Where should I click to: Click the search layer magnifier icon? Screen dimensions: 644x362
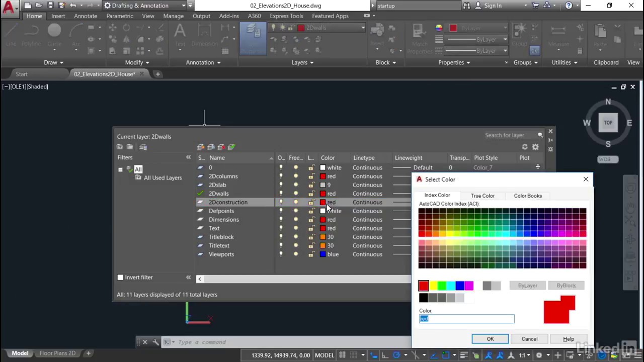(x=540, y=135)
